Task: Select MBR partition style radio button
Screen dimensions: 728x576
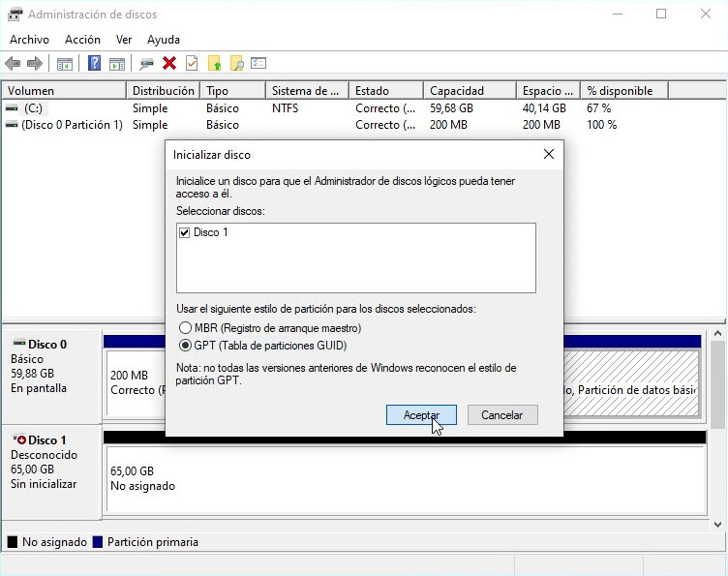Action: coord(185,328)
